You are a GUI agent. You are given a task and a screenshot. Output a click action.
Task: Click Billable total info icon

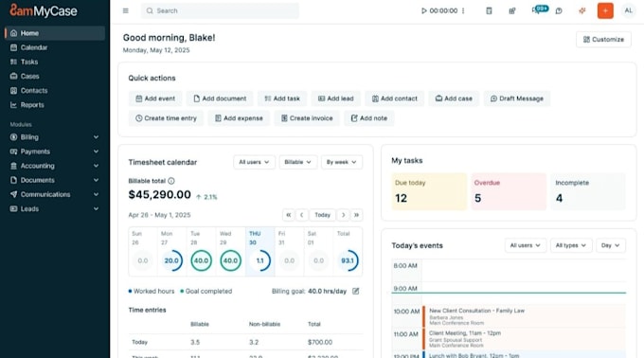point(171,181)
